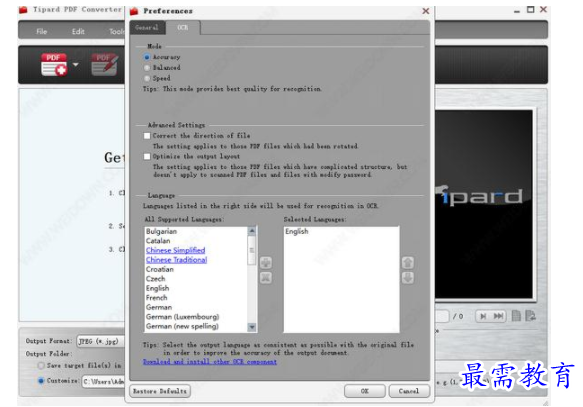Click the Customize output path field

(x=103, y=381)
